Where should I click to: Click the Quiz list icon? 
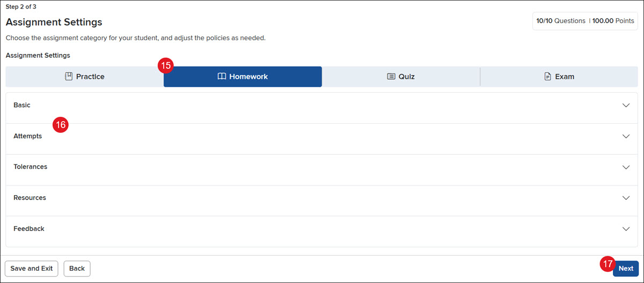tap(391, 77)
